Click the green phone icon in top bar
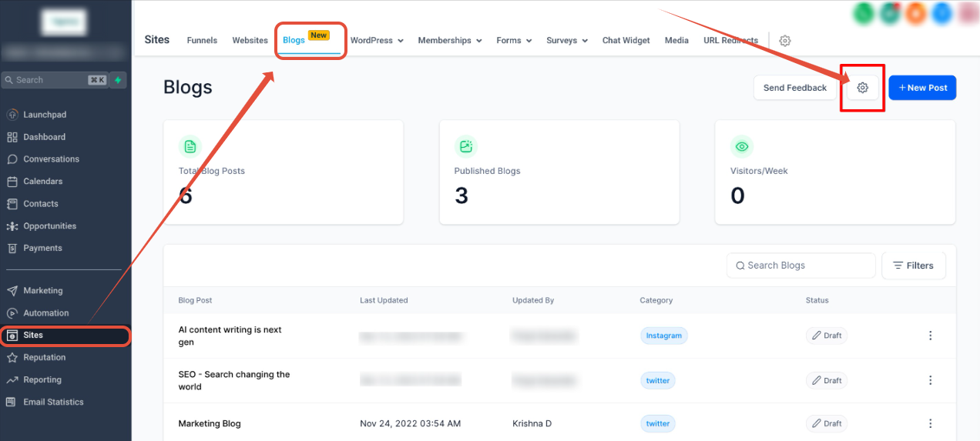This screenshot has height=441, width=980. point(864,13)
